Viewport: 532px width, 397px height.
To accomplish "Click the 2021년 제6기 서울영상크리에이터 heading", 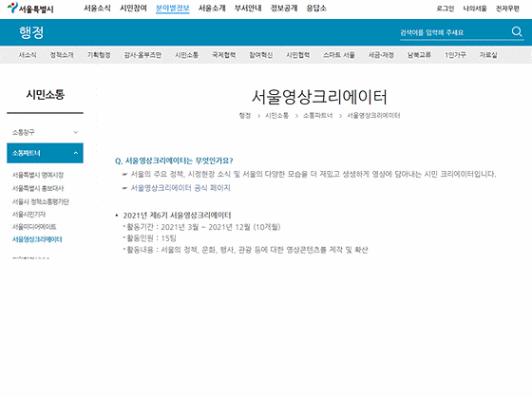I will pyautogui.click(x=177, y=216).
